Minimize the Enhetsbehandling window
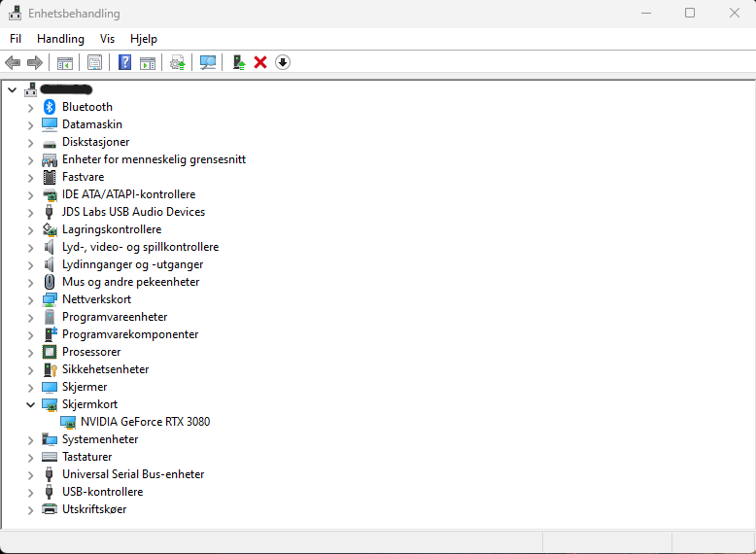The width and height of the screenshot is (756, 554). (646, 13)
